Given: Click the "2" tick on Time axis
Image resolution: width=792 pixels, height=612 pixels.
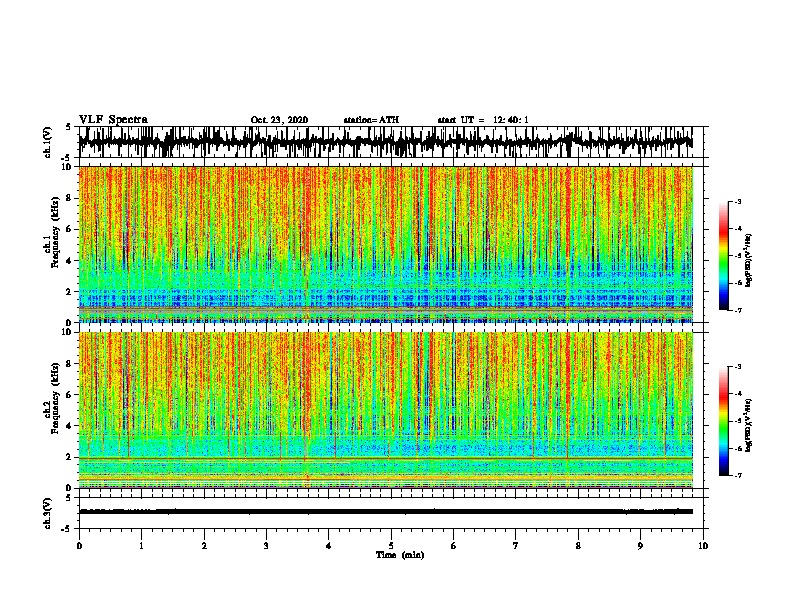Looking at the screenshot, I should 204,546.
